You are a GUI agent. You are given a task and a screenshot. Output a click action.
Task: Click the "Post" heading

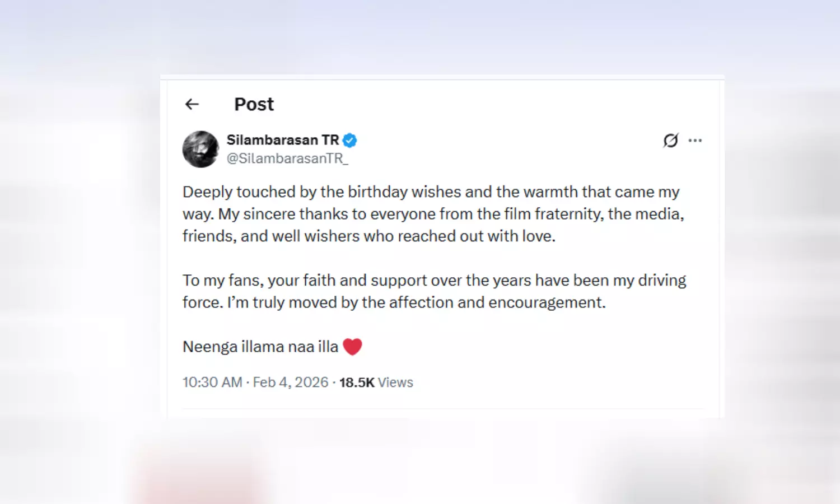254,104
